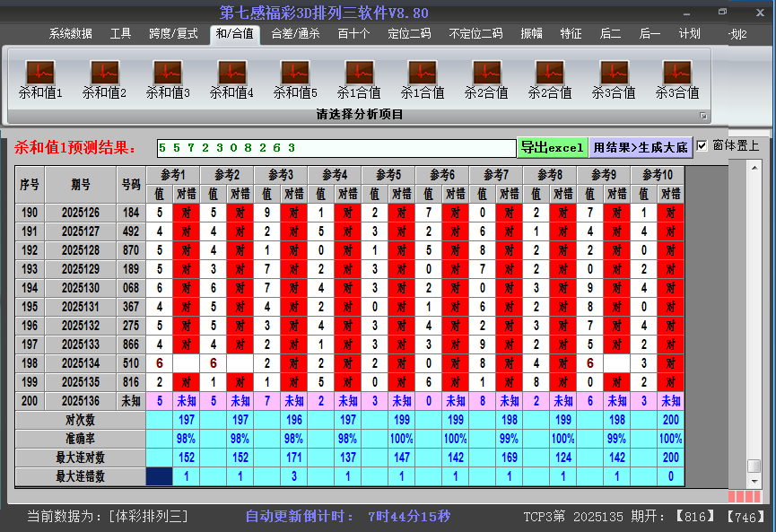
Task: Expand the 请选择分析项目 group launcher
Action: 702,116
